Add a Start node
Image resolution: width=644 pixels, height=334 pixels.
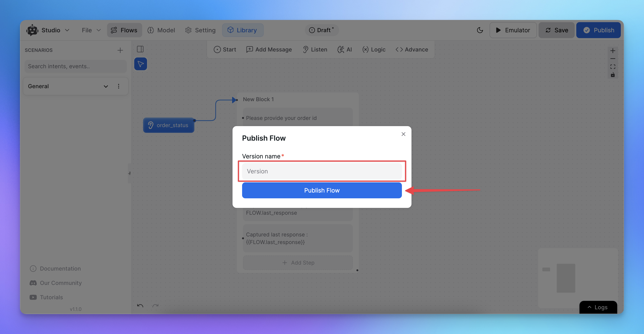225,49
